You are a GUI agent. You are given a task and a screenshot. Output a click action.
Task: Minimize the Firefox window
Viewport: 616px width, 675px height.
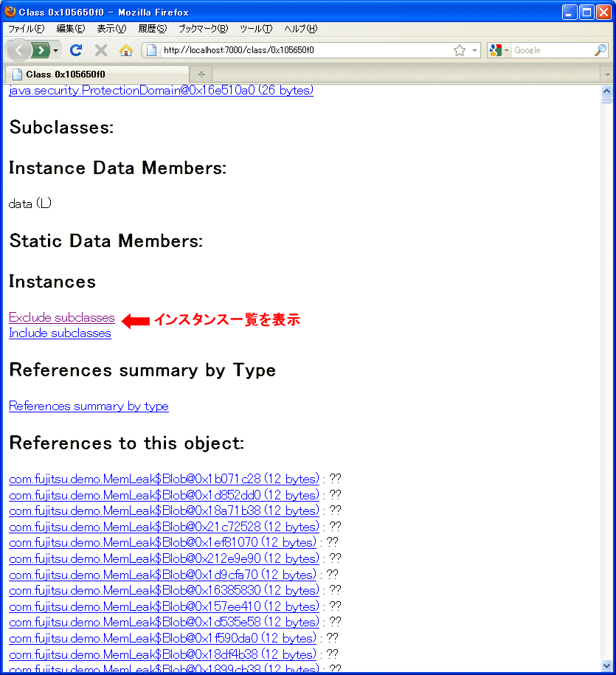[x=570, y=12]
